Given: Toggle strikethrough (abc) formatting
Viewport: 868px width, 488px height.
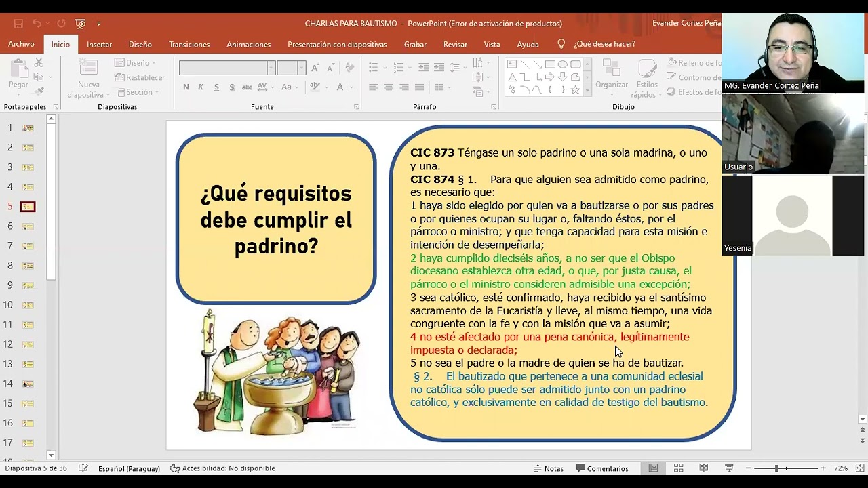Looking at the screenshot, I should 247,87.
